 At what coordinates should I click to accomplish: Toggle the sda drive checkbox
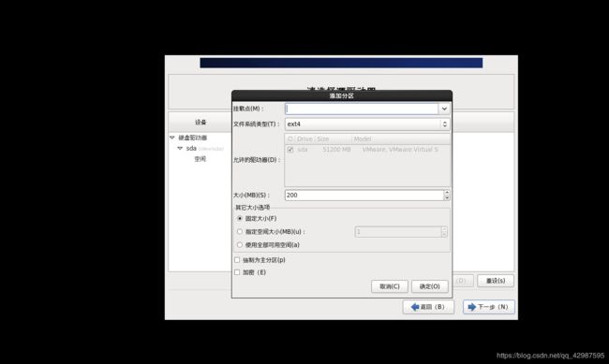(290, 150)
